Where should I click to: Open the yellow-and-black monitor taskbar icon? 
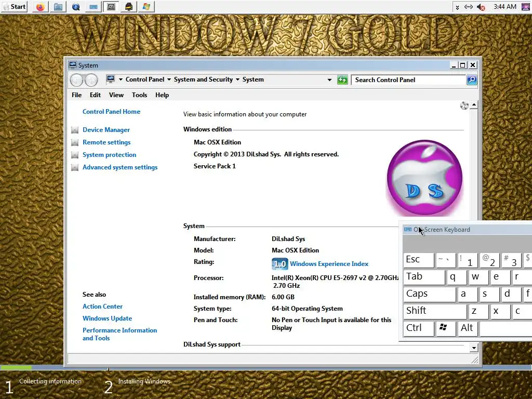pos(129,7)
